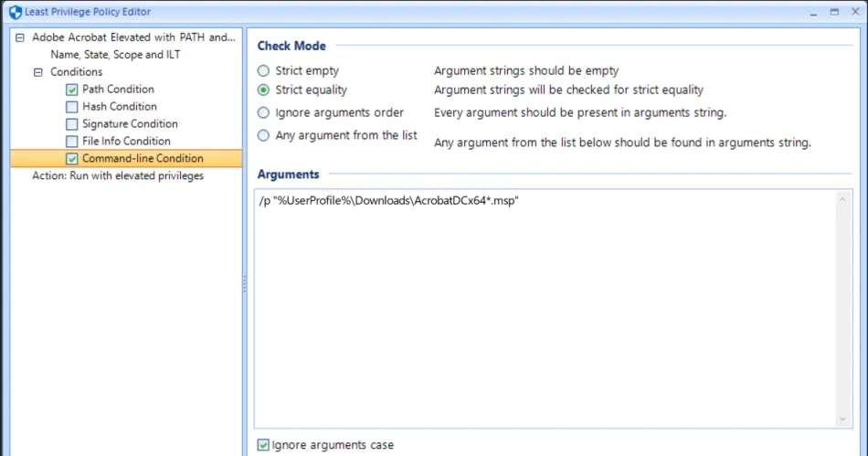Check the File Info Condition box
Image resolution: width=868 pixels, height=456 pixels.
pos(72,142)
